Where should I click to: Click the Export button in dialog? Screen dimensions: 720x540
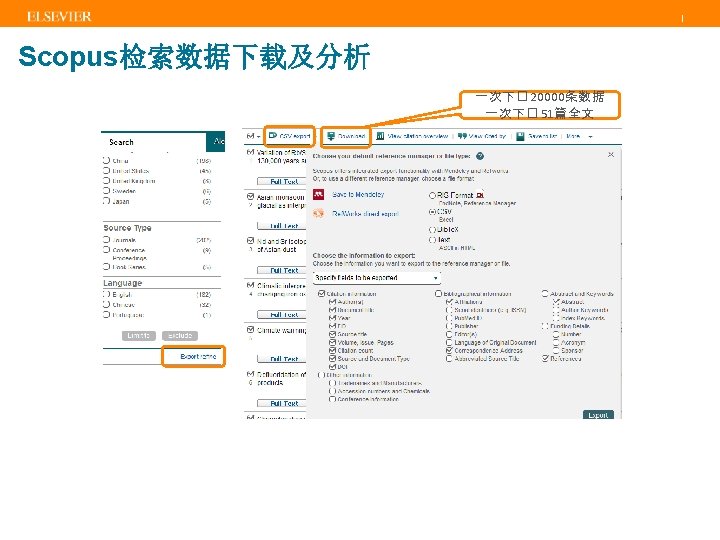[598, 415]
